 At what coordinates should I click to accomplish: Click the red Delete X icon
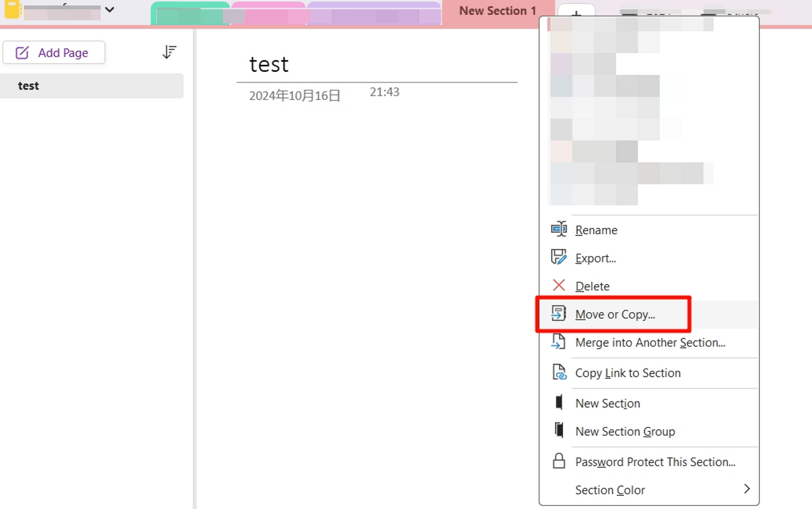(559, 285)
